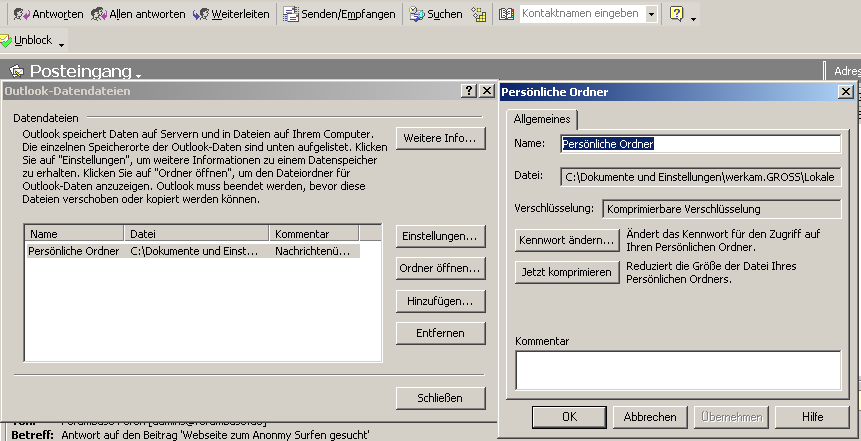Open the address book icon
861x441 pixels.
tap(506, 14)
